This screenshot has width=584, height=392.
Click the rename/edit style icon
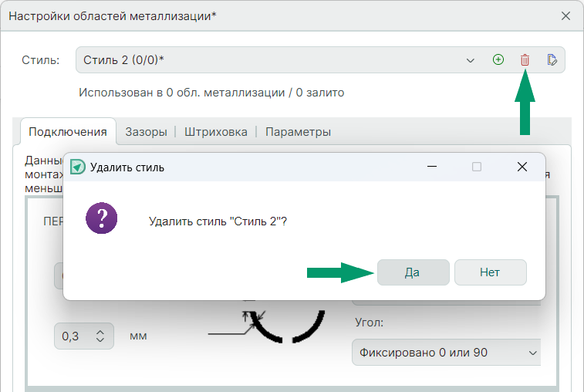[x=552, y=59]
